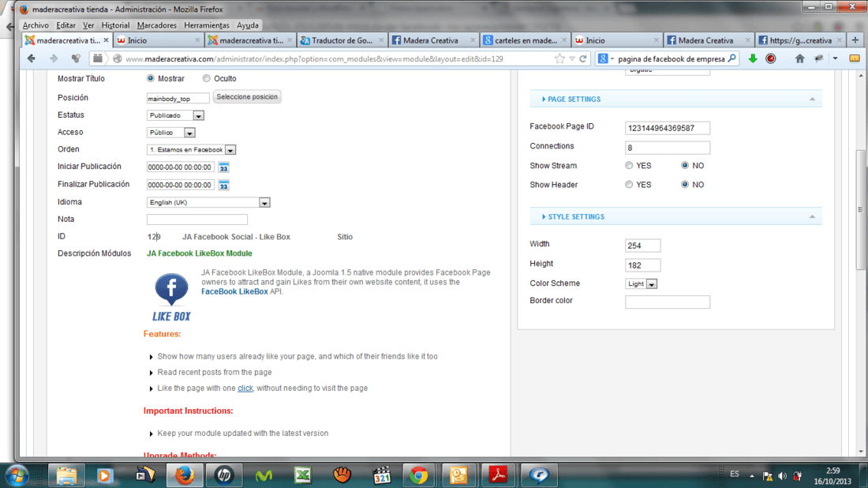Click the Like Box module thumbnail

[x=171, y=297]
